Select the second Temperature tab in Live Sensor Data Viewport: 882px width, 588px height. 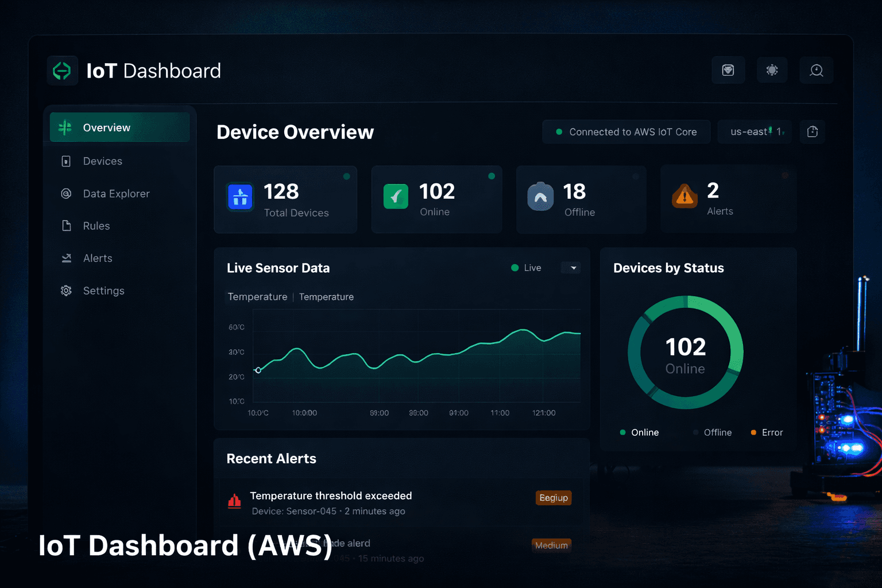pos(326,297)
